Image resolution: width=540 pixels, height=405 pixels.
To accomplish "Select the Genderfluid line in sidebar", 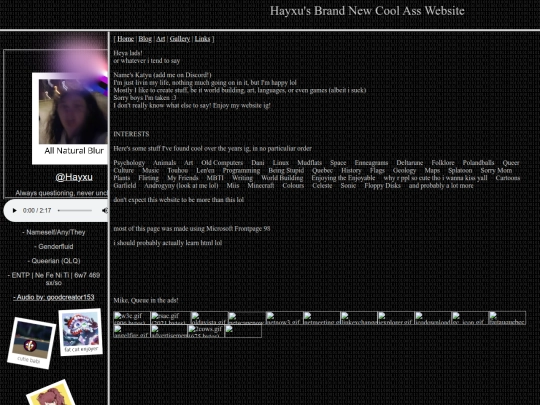I will pos(54,247).
